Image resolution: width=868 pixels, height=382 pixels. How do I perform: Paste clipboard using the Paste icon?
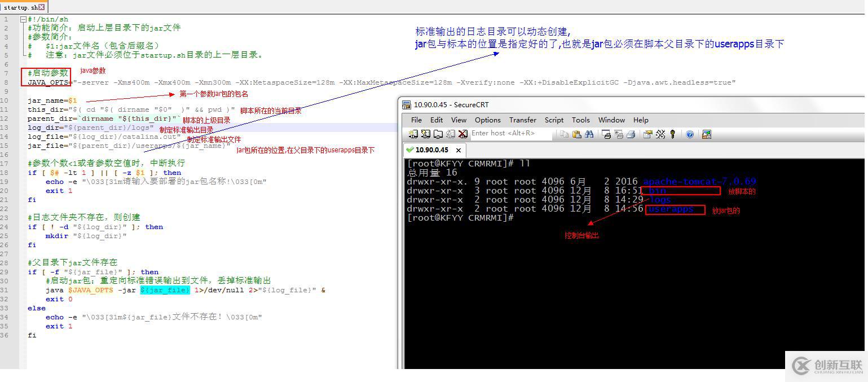[x=576, y=134]
